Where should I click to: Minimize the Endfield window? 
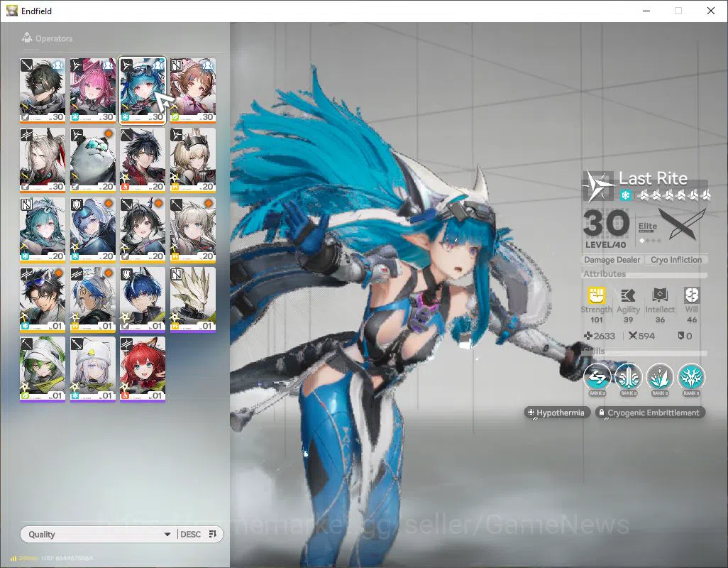point(646,11)
